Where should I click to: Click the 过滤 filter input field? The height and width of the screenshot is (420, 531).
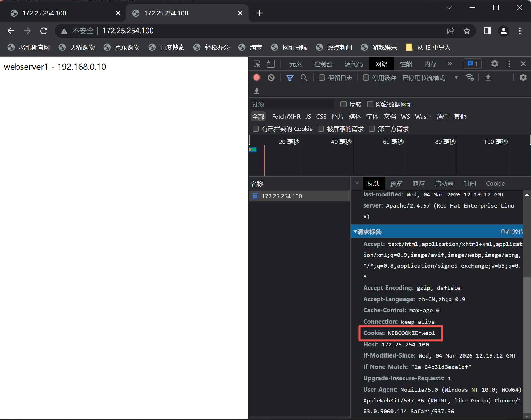pyautogui.click(x=292, y=104)
